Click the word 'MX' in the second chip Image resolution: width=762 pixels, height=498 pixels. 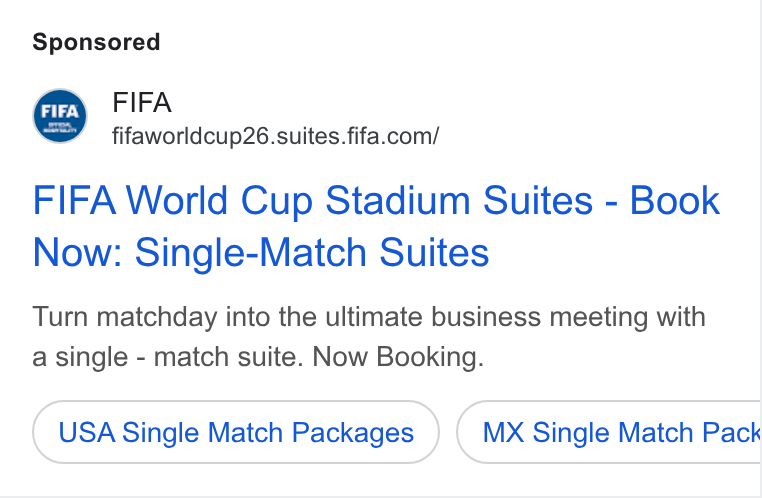[503, 432]
